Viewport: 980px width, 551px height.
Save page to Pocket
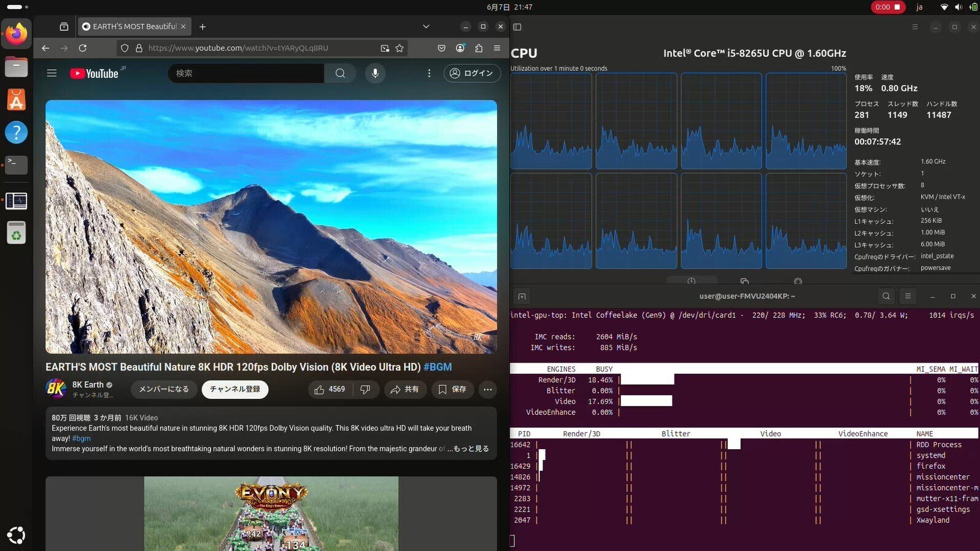[x=441, y=48]
